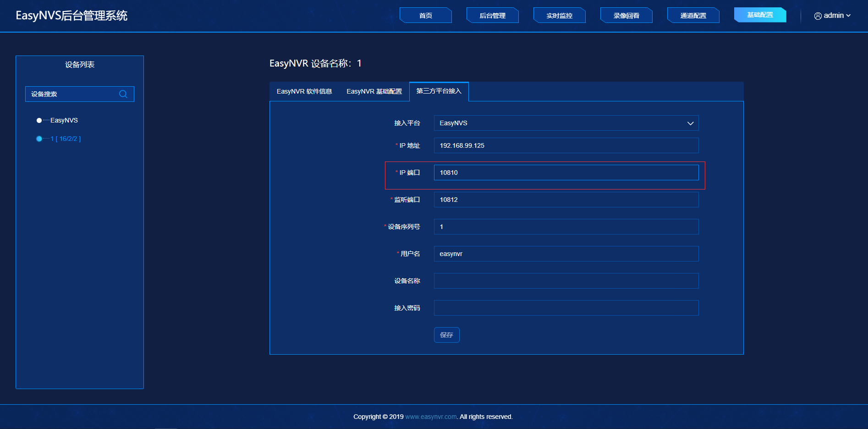Click the empty 接入密码 input field

(566, 308)
